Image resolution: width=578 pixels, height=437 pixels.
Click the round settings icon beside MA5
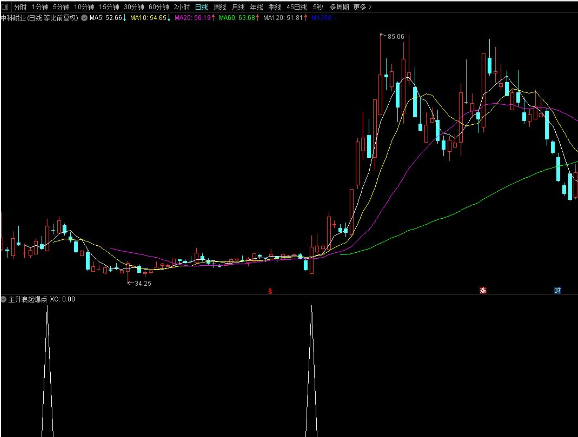(84, 17)
